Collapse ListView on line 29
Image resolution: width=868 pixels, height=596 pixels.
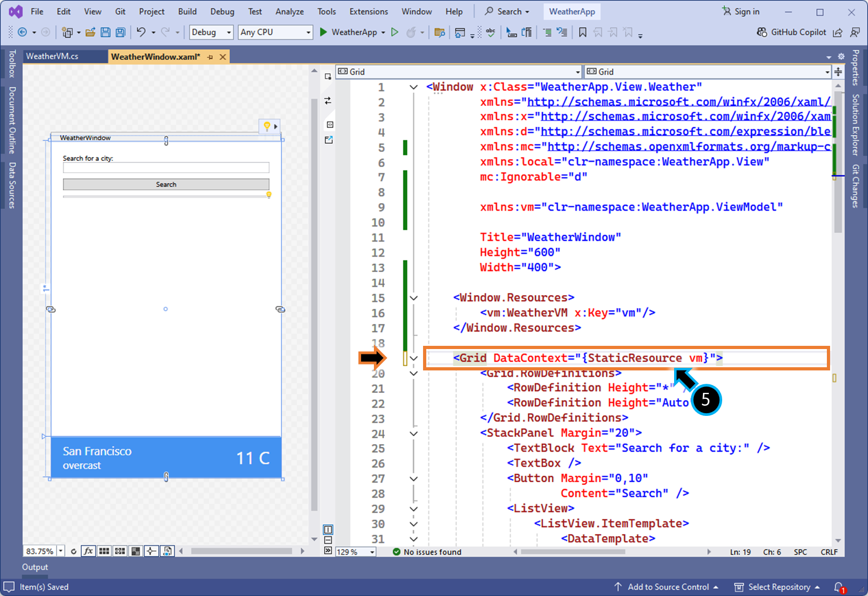(413, 509)
